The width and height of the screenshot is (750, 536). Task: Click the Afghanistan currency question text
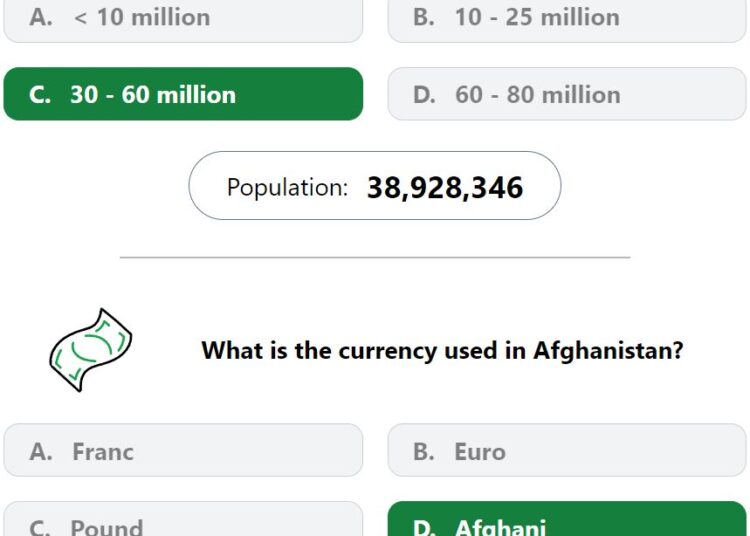[x=442, y=350]
